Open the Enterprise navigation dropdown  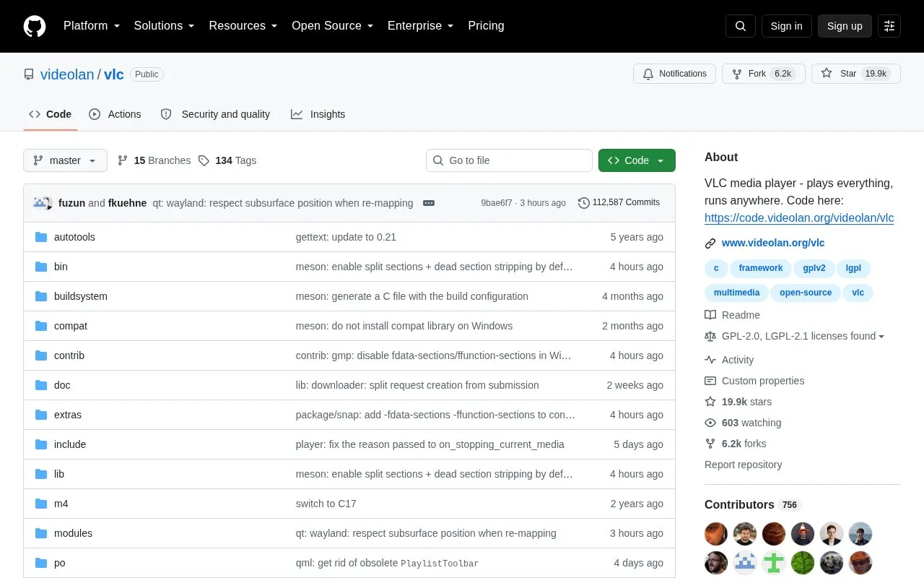click(421, 26)
